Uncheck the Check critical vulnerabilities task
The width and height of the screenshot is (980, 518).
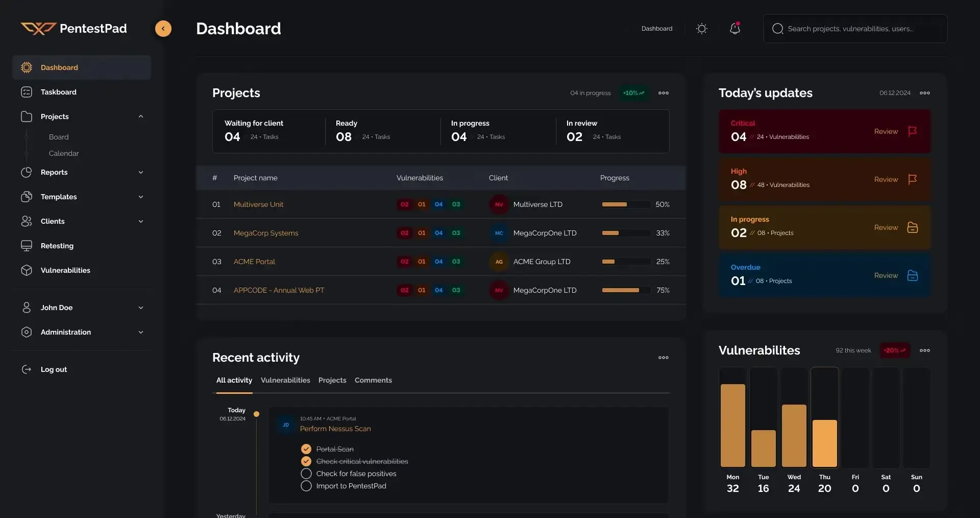pos(306,461)
